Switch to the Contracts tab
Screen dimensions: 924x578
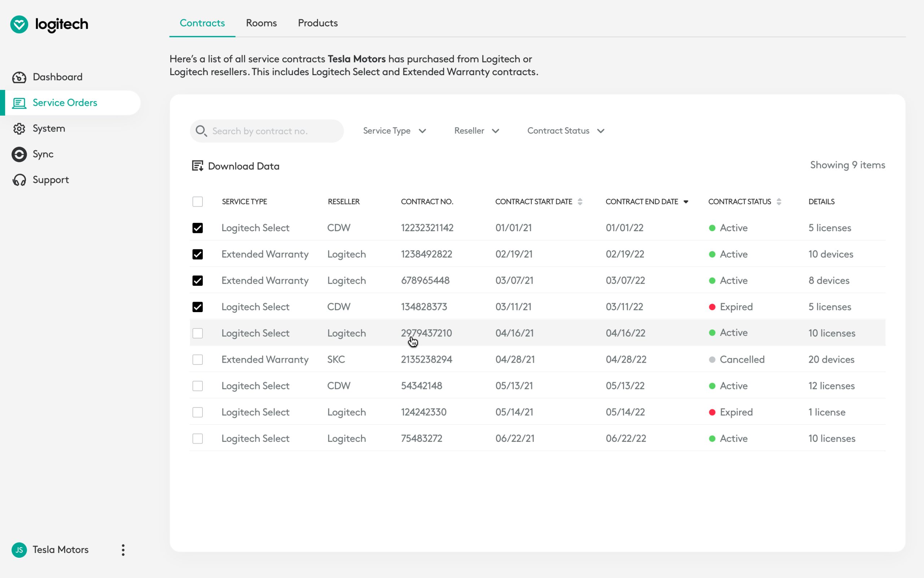tap(202, 23)
